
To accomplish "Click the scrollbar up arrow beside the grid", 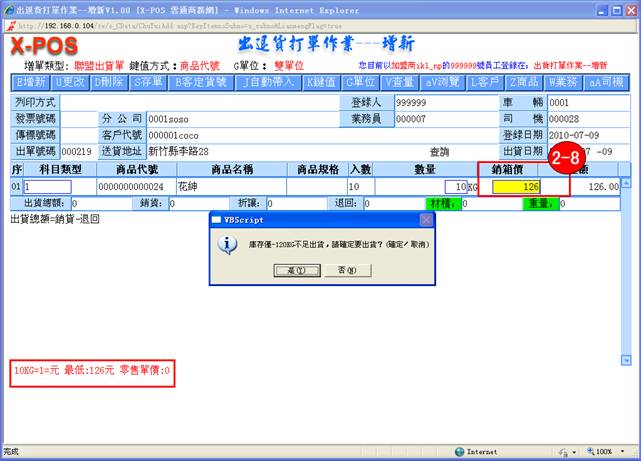I will coord(626,183).
